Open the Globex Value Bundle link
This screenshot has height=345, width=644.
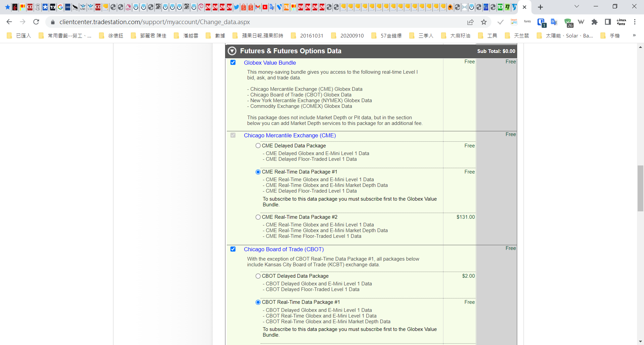click(270, 63)
